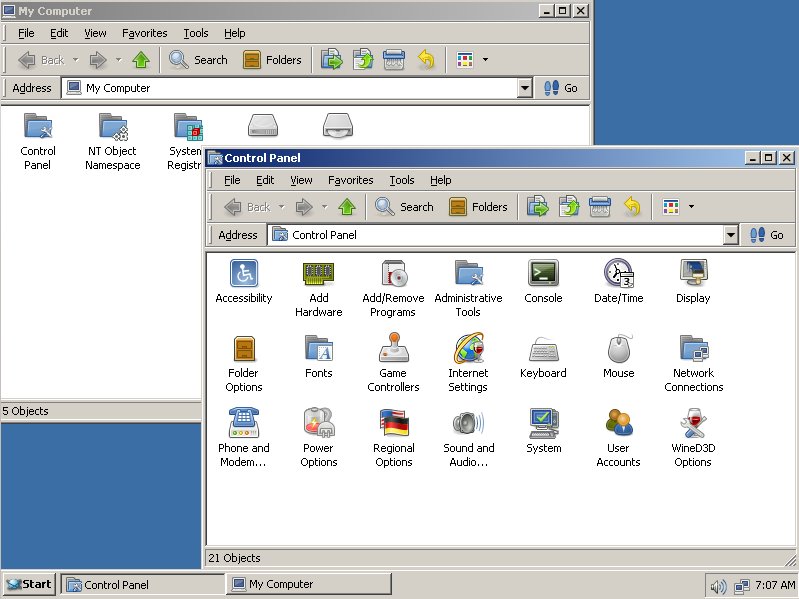Expand the Control Panel address bar dropdown
Image resolution: width=799 pixels, height=599 pixels.
click(x=731, y=235)
